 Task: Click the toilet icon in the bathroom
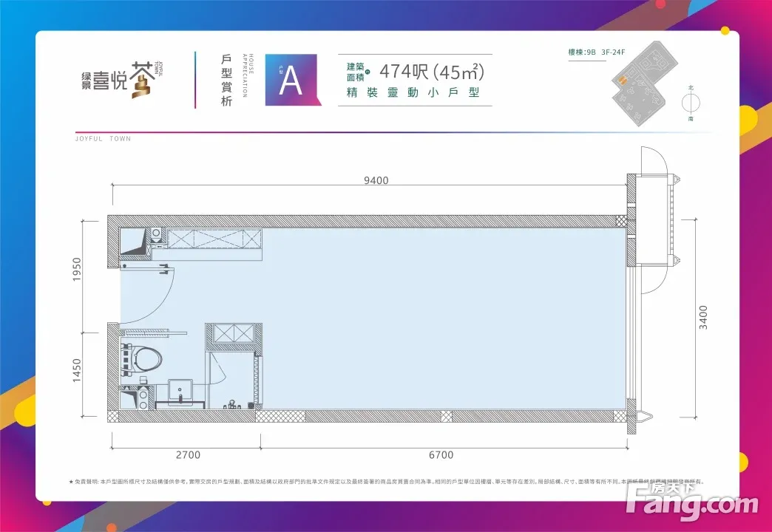click(x=148, y=359)
